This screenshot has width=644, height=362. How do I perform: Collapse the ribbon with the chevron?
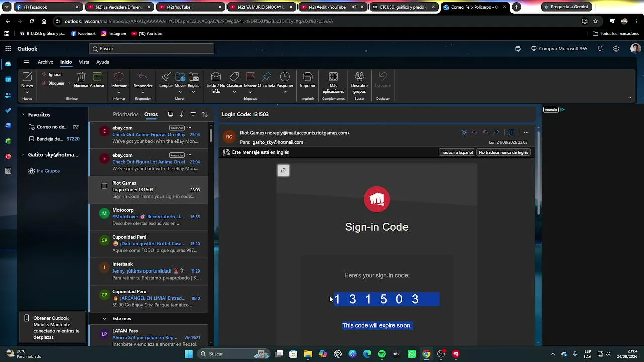click(630, 98)
